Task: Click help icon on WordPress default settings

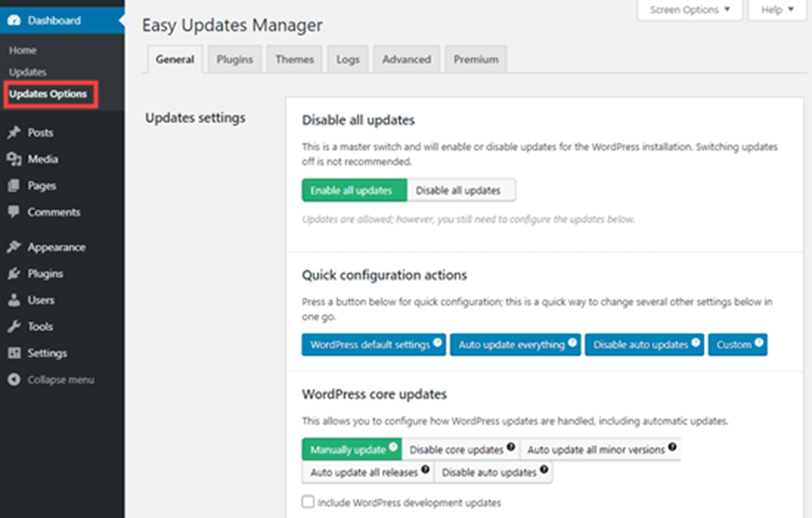Action: point(438,342)
